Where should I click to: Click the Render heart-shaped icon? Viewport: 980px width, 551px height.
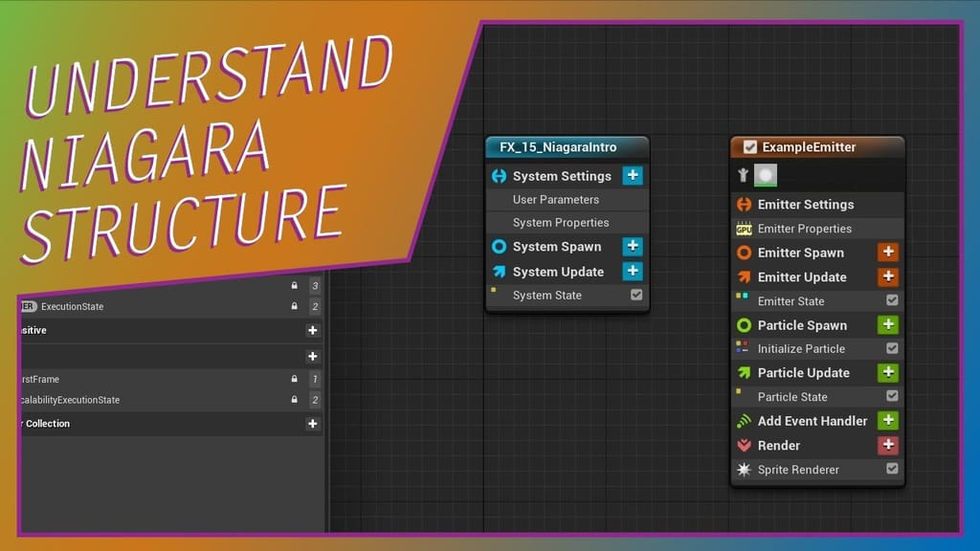(744, 446)
